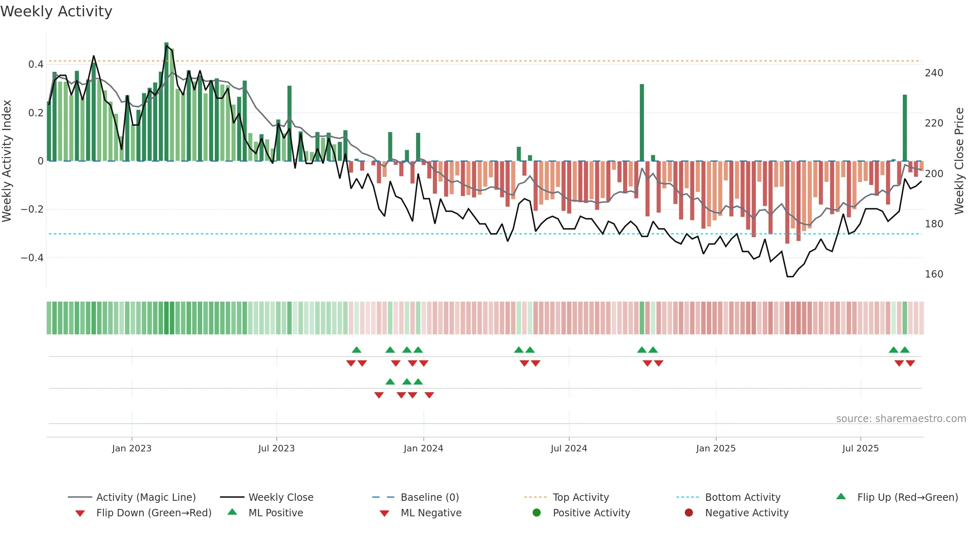Click the Weekly Close legend entry
Screen dimensions: 980x551
point(267,497)
